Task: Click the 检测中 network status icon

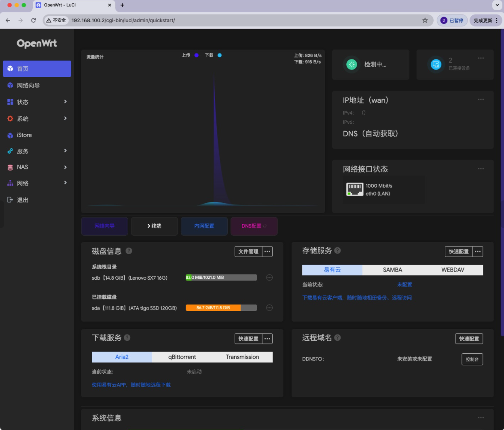Action: pos(352,64)
